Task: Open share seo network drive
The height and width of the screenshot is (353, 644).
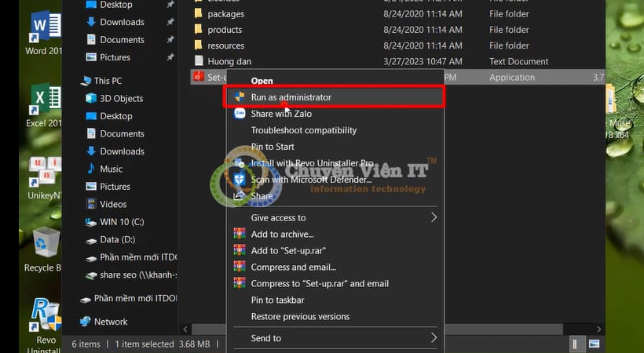Action: click(137, 275)
